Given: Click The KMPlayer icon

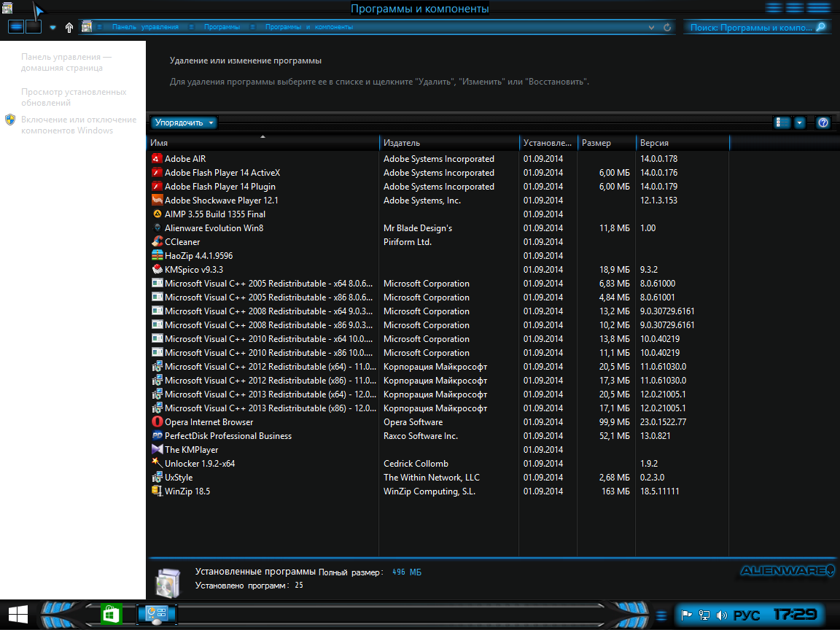Looking at the screenshot, I should click(157, 449).
